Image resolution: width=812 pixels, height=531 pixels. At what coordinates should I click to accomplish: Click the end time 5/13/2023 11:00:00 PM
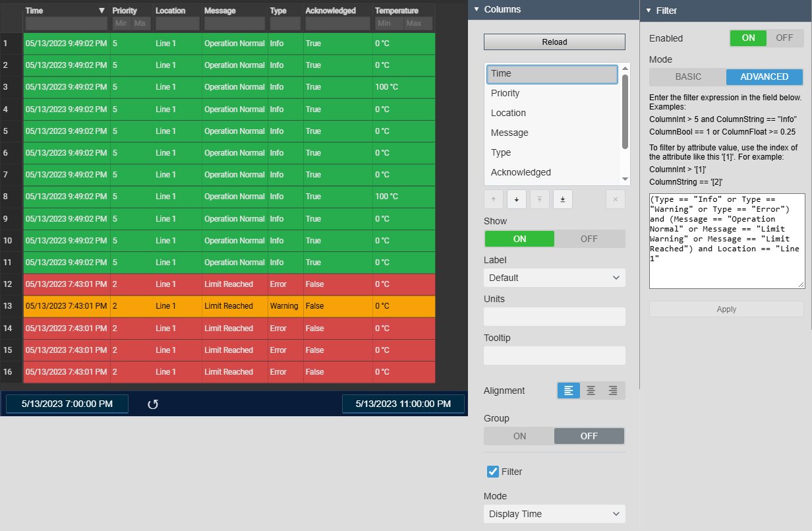pyautogui.click(x=403, y=404)
